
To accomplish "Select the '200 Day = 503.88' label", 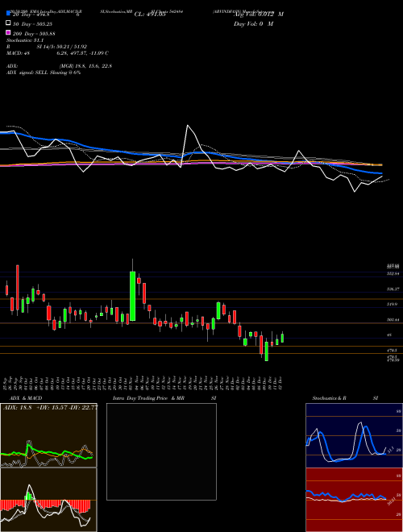I will tap(35, 33).
